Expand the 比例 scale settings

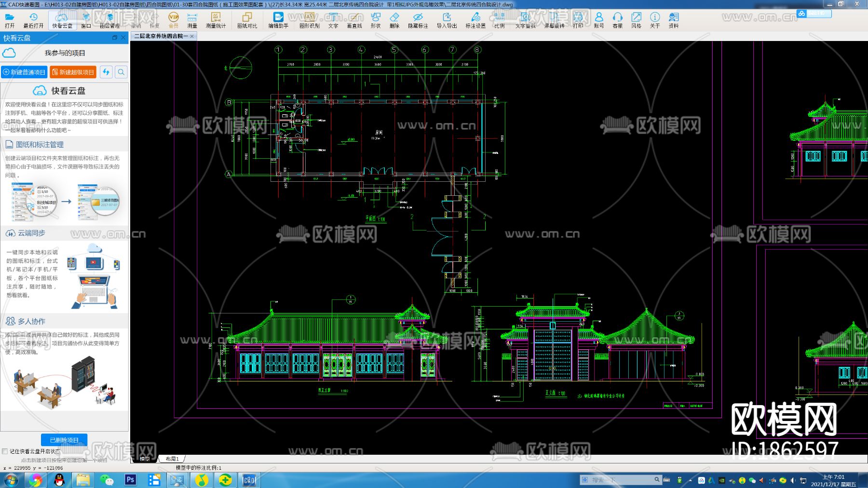[499, 20]
